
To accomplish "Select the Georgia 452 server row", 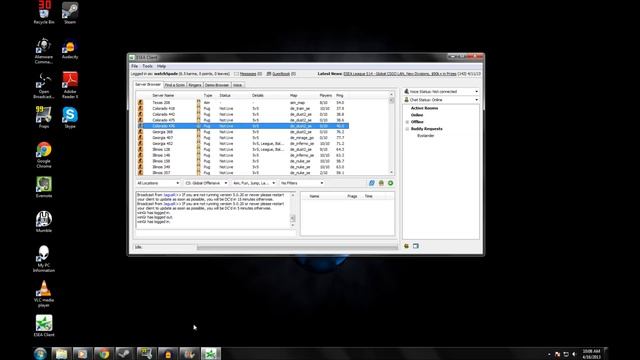I will [x=242, y=144].
